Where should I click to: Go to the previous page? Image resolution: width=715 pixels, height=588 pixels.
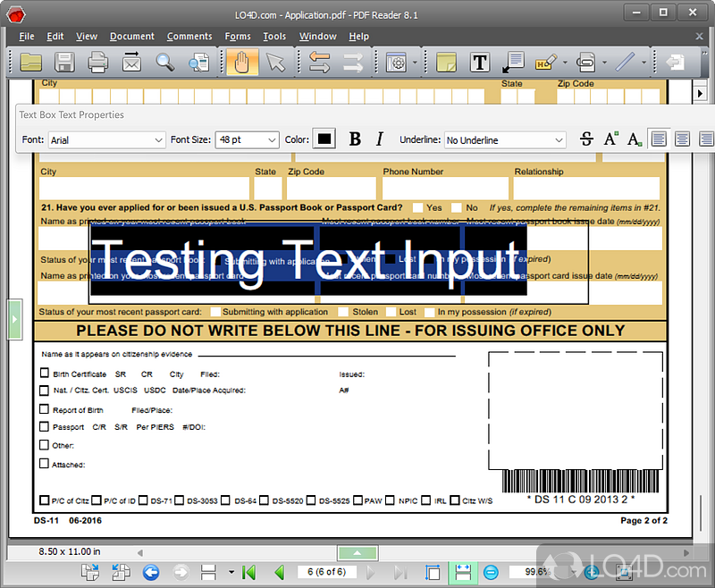(280, 573)
